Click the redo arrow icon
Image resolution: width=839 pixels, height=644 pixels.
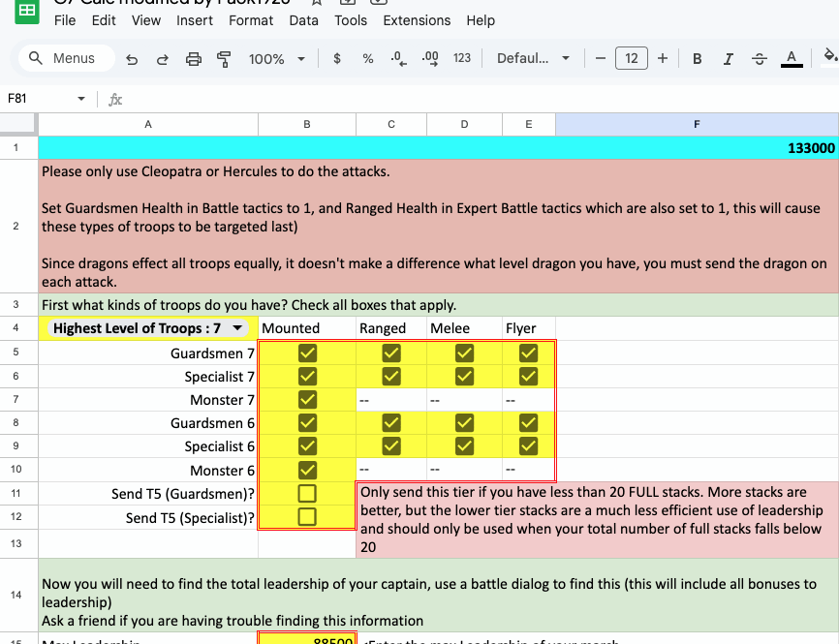tap(162, 59)
